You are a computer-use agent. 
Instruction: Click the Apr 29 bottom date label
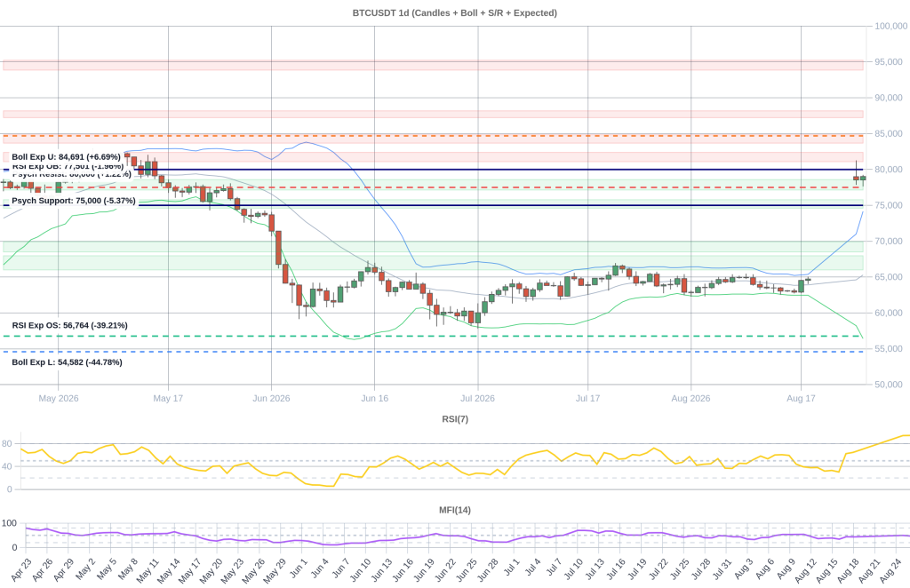click(x=64, y=570)
